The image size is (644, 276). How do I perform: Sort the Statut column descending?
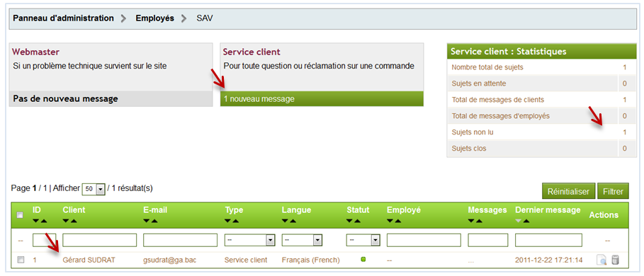click(x=350, y=221)
